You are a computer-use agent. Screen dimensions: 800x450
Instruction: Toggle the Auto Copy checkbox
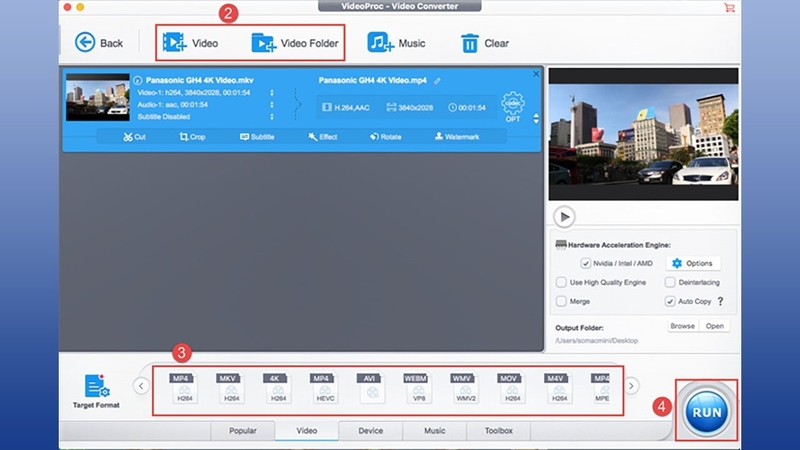click(x=670, y=301)
